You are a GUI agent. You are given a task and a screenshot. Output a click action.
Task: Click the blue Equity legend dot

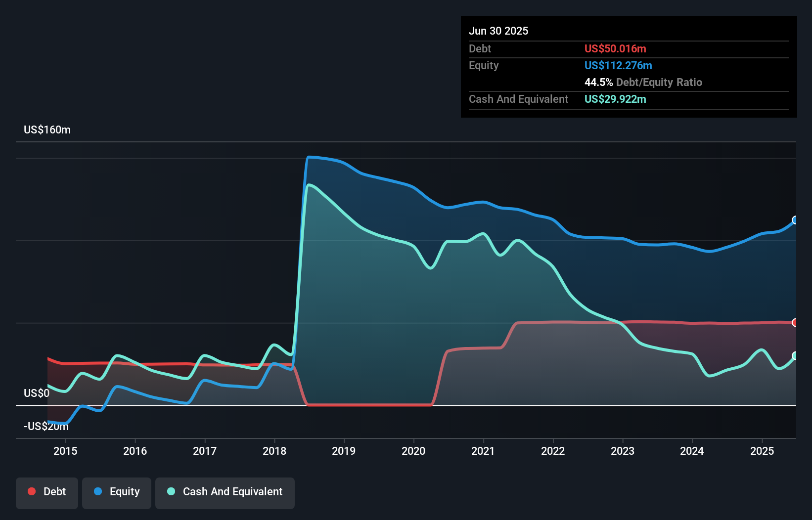(x=98, y=491)
